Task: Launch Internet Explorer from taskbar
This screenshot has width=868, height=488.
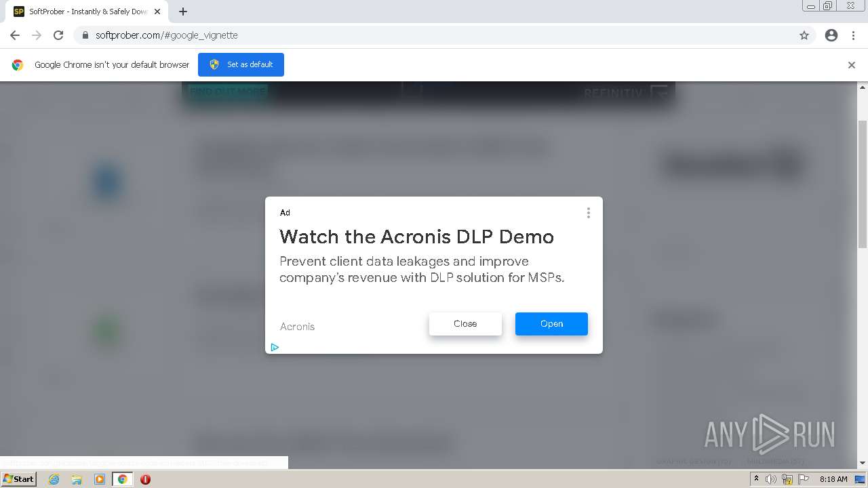Action: point(54,479)
